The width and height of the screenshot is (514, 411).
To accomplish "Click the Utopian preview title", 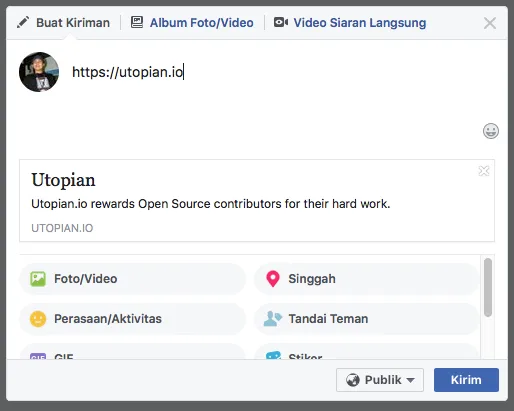I will 63,180.
